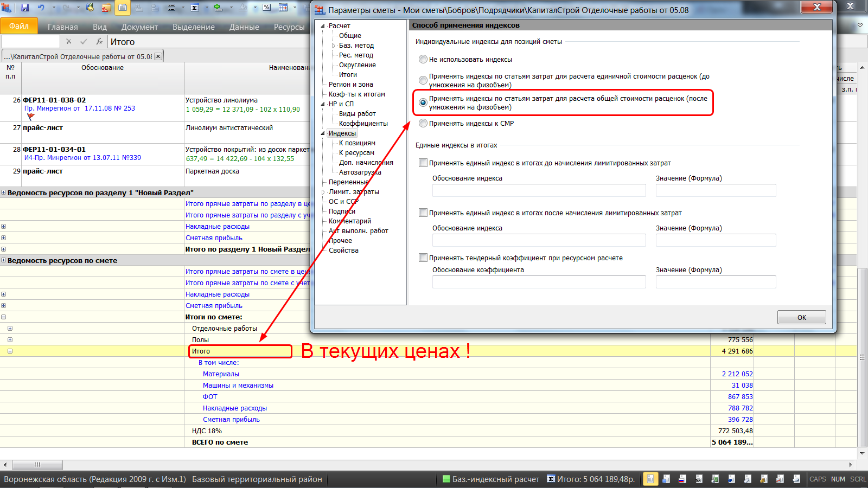Click the percent sign toolbar icon
The height and width of the screenshot is (488, 868).
click(266, 8)
